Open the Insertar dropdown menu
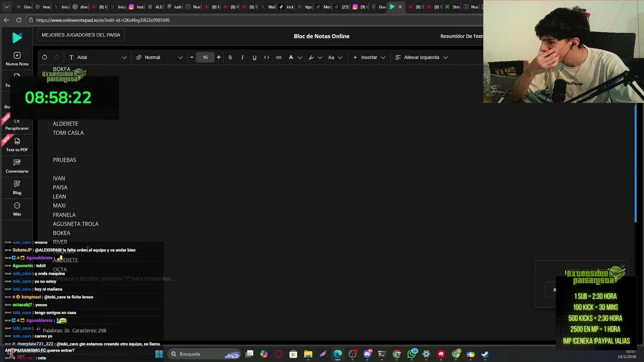This screenshot has height=362, width=644. point(369,57)
